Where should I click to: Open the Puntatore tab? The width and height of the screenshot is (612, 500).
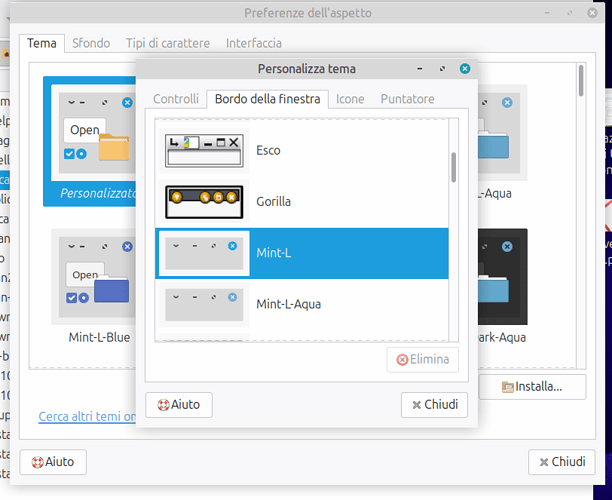(408, 99)
